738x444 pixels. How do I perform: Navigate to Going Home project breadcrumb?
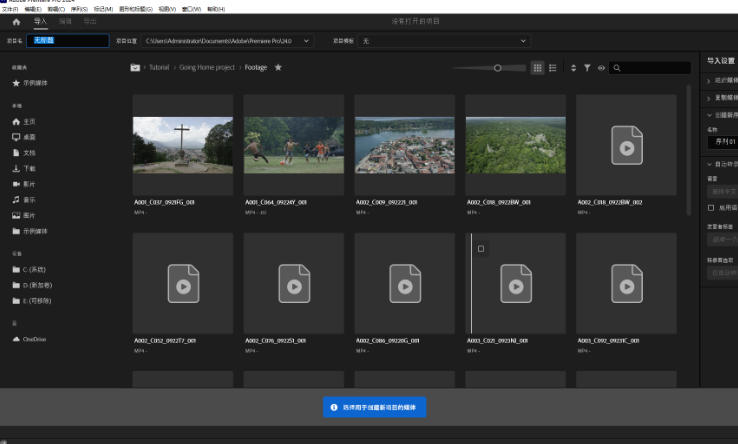pos(207,67)
